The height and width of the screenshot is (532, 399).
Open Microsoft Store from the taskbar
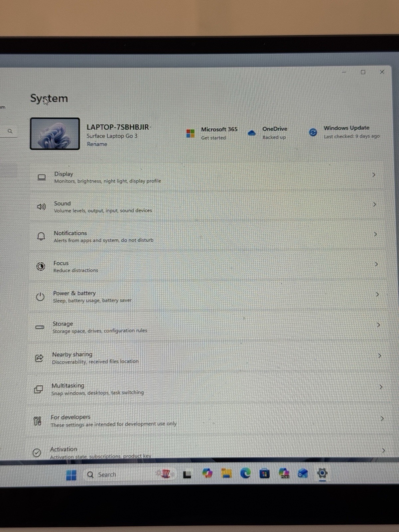point(265,473)
